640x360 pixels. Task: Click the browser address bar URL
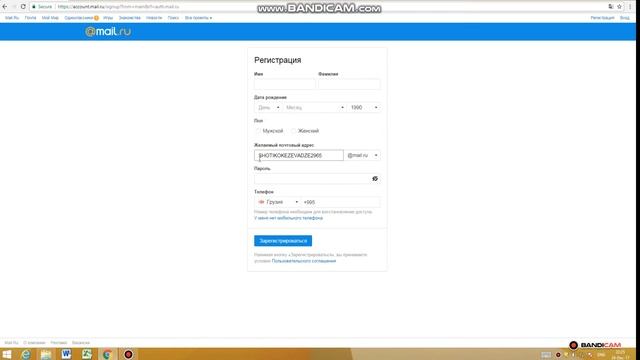tap(118, 7)
